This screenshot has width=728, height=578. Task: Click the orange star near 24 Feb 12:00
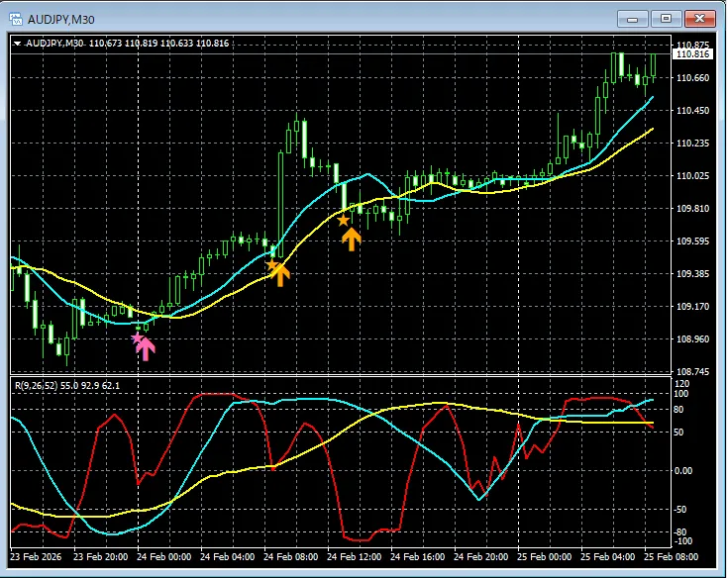[x=343, y=221]
